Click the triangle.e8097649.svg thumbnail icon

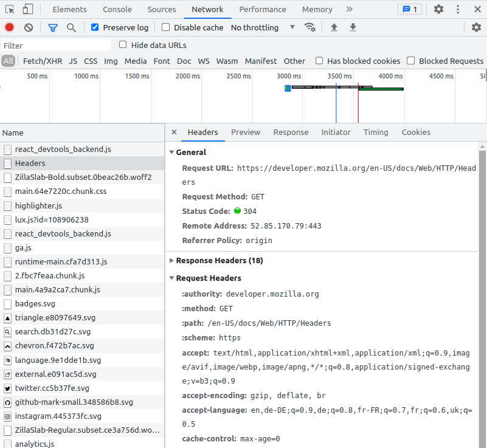tap(7, 318)
